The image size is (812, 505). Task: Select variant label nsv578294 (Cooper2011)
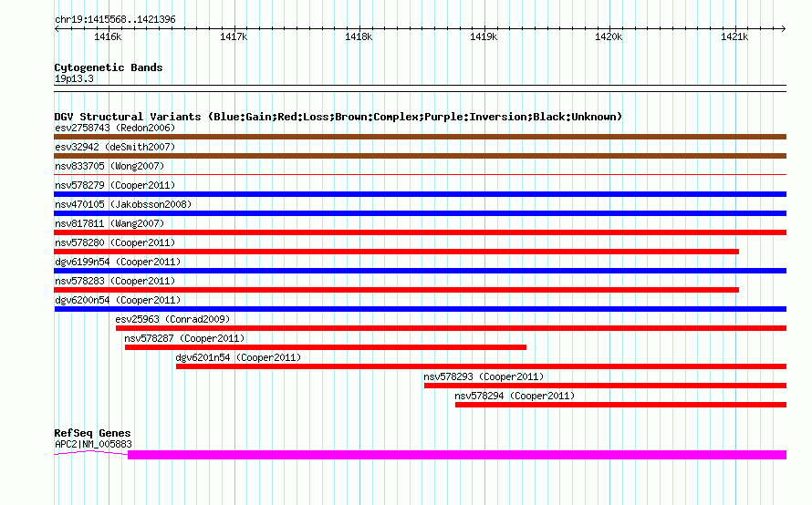tap(515, 396)
